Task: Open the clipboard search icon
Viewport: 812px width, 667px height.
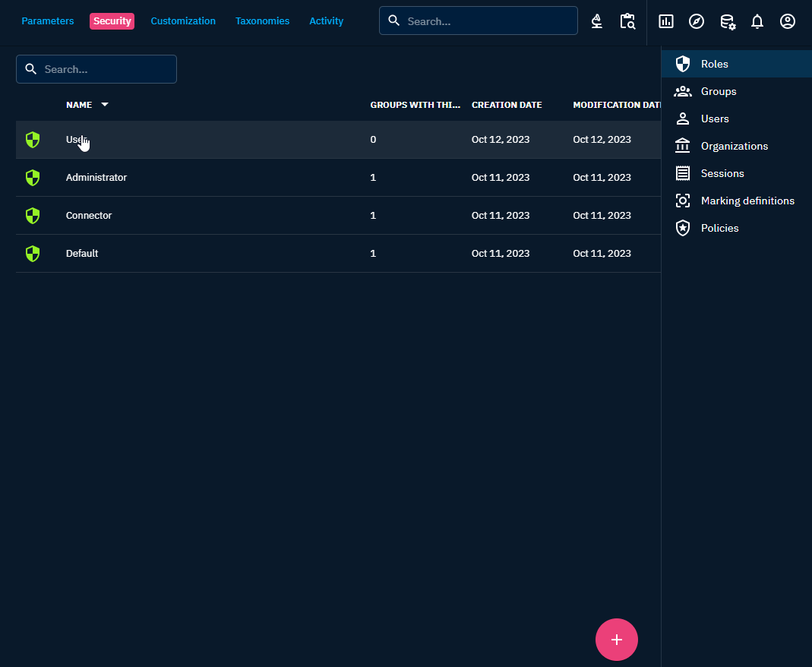Action: pyautogui.click(x=627, y=21)
